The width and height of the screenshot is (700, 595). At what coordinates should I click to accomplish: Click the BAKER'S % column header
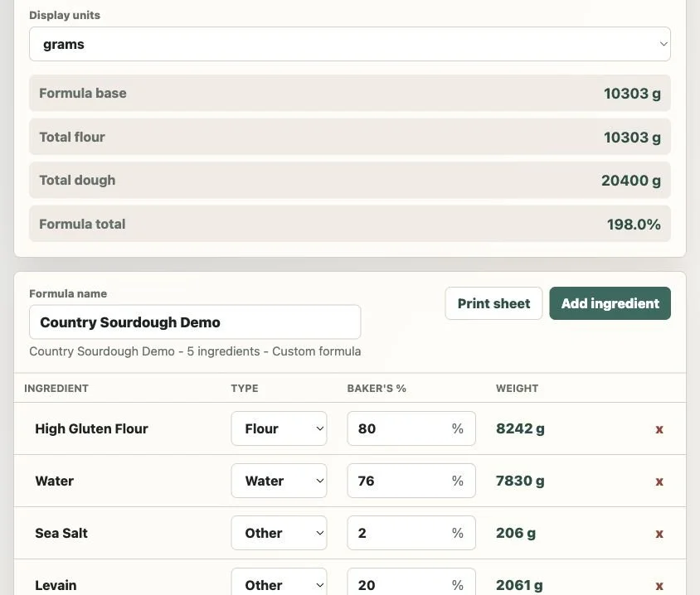(377, 389)
